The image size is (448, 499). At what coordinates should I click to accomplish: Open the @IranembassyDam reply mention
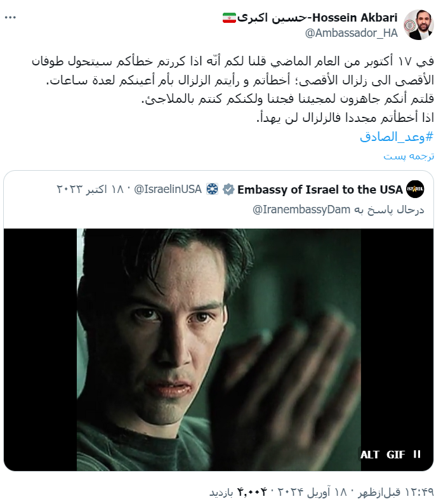pyautogui.click(x=301, y=210)
